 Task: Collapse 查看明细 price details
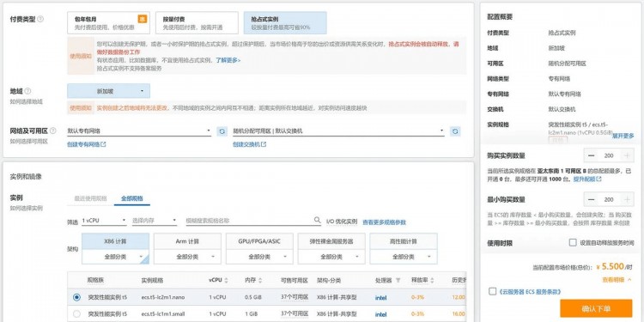tap(617, 280)
